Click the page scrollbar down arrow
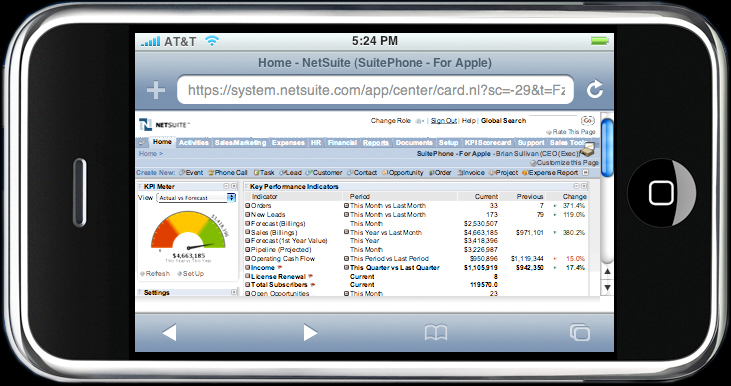This screenshot has width=731, height=386. (x=607, y=288)
